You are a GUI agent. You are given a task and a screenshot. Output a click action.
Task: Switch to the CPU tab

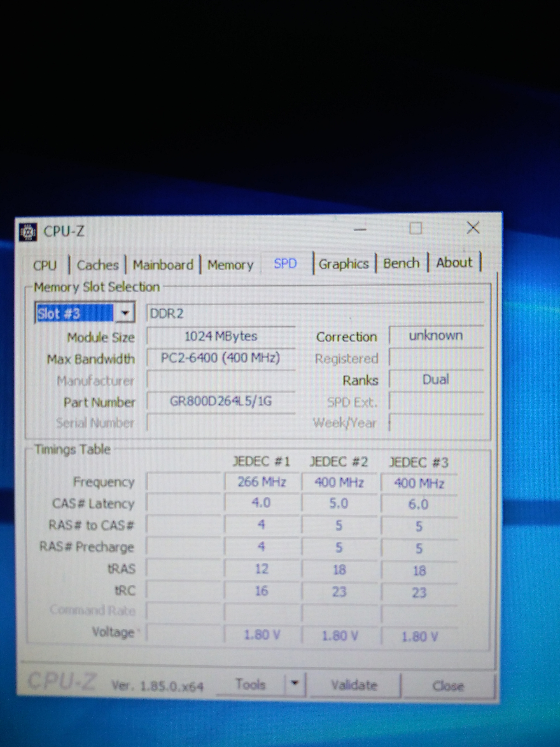pos(45,265)
